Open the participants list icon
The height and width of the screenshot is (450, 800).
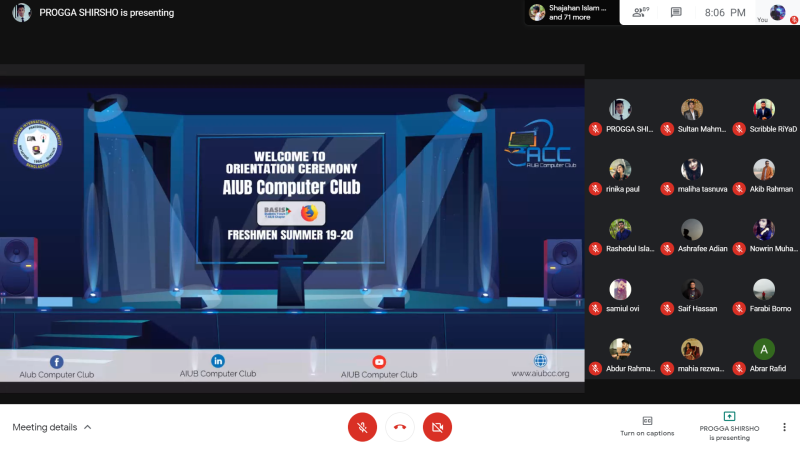[640, 12]
